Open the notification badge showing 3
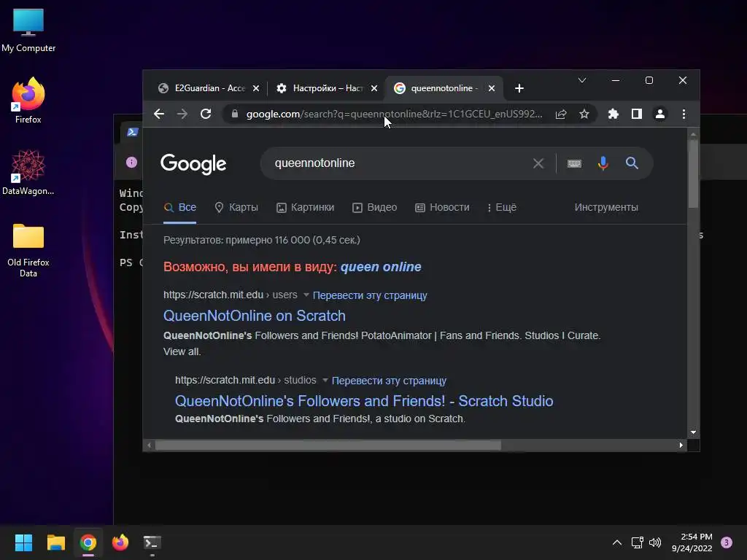This screenshot has width=747, height=560. coord(727,542)
